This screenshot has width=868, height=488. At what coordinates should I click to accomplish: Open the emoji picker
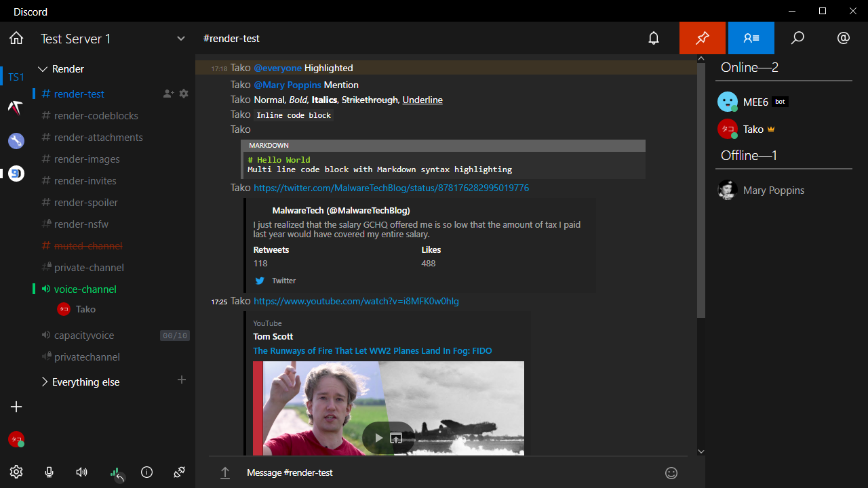pyautogui.click(x=671, y=473)
